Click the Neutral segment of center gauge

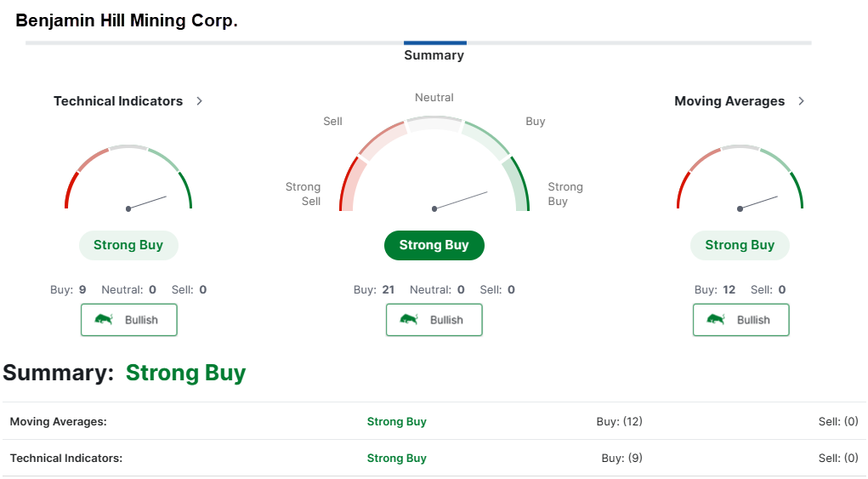(434, 124)
